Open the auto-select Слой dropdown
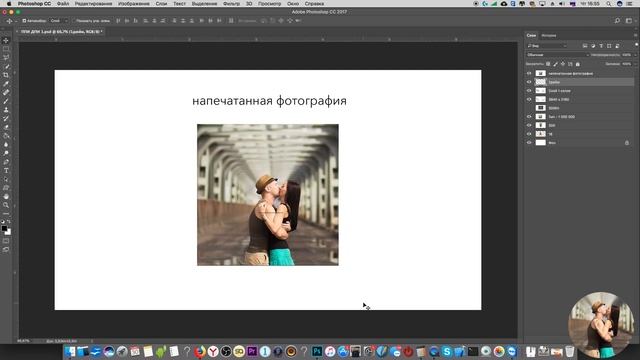The image size is (640, 360). pyautogui.click(x=59, y=20)
